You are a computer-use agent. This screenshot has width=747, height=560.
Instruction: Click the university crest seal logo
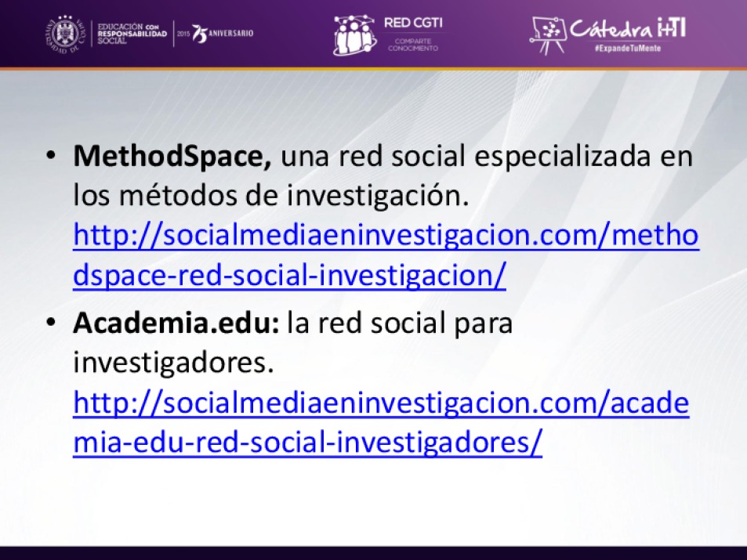click(65, 33)
